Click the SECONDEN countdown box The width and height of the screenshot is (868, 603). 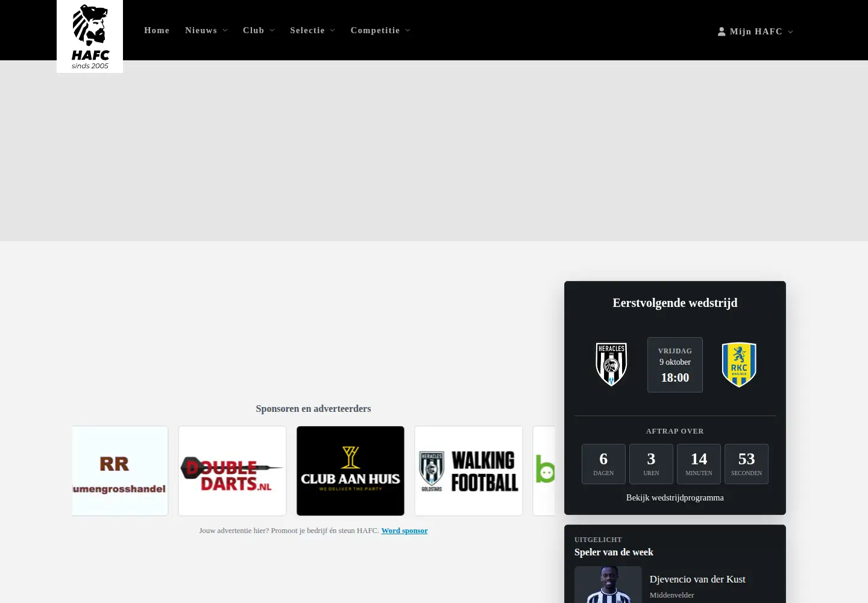coord(746,464)
